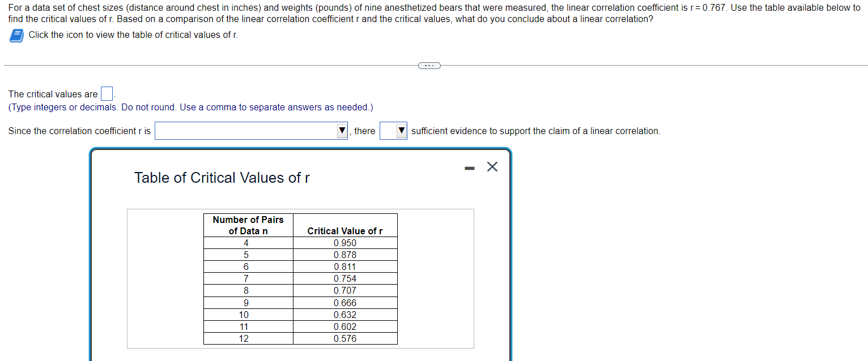868x361 pixels.
Task: Click the critical value 0.576 cell
Action: point(344,338)
